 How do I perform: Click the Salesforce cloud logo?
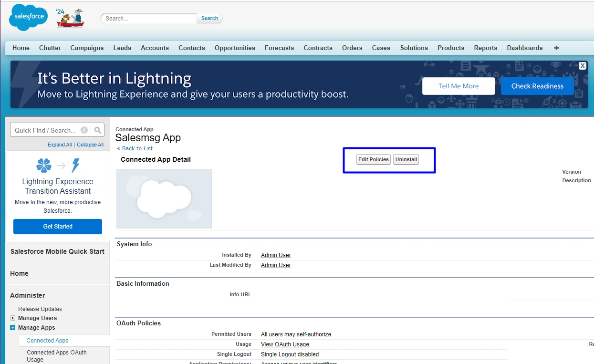[29, 17]
